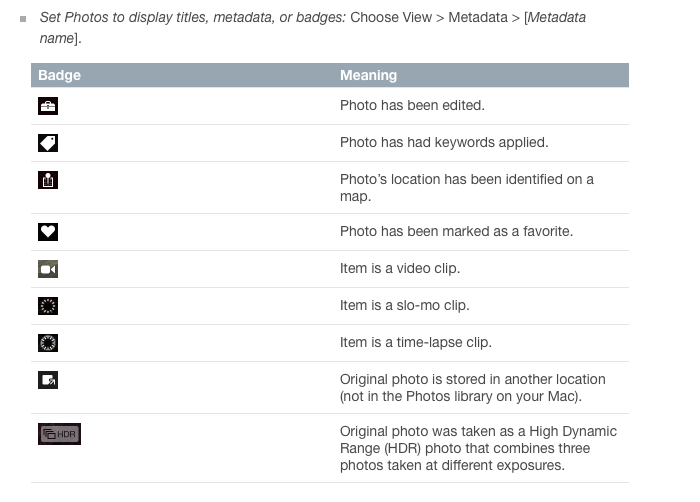Click 'Photo has been marked as a favorite.'
The width and height of the screenshot is (700, 502).
click(x=456, y=231)
